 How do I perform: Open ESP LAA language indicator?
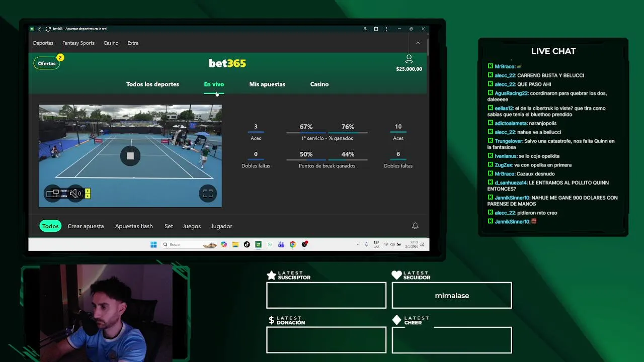[376, 244]
